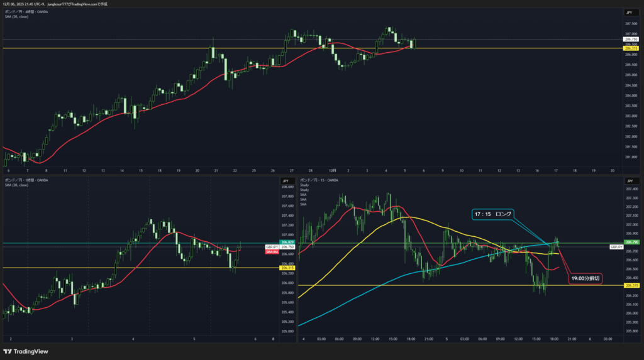Click the GBPJPY symbol tag on the 1-hour chart
This screenshot has height=360, width=644.
coord(272,247)
